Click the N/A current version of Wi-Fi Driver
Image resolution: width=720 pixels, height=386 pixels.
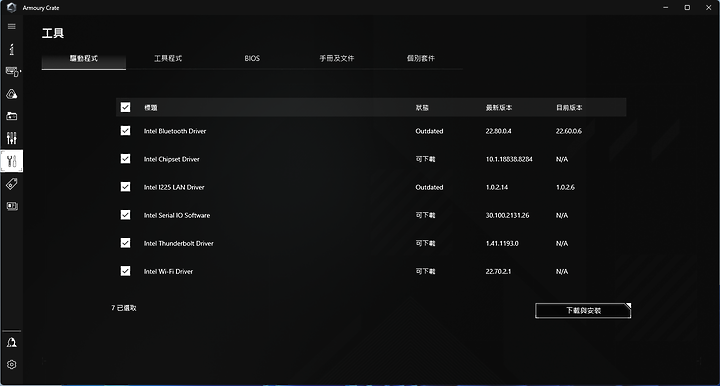[x=562, y=271]
